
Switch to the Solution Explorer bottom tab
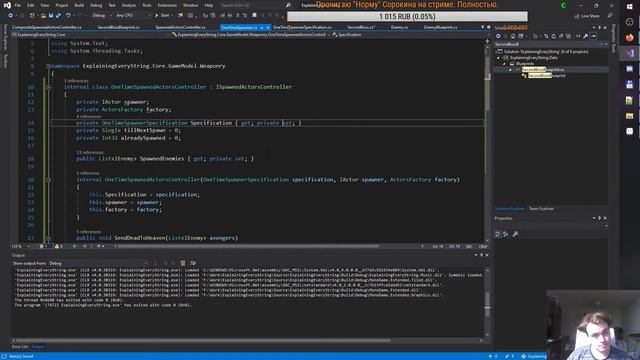pyautogui.click(x=510, y=209)
